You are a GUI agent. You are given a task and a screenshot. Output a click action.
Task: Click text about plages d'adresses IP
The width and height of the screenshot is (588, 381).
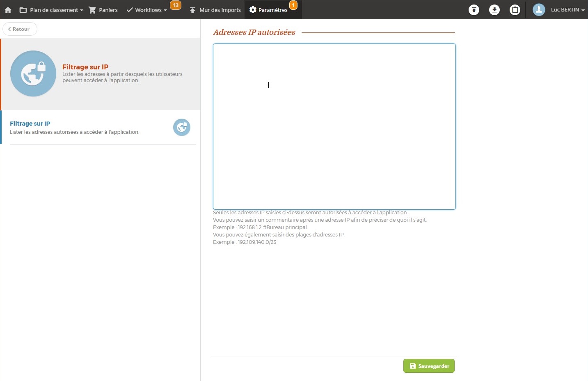pyautogui.click(x=279, y=235)
